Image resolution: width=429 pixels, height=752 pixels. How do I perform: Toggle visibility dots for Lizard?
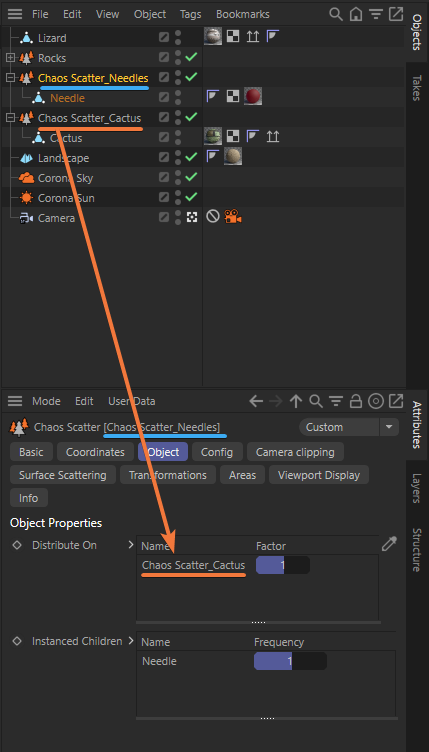coord(178,37)
